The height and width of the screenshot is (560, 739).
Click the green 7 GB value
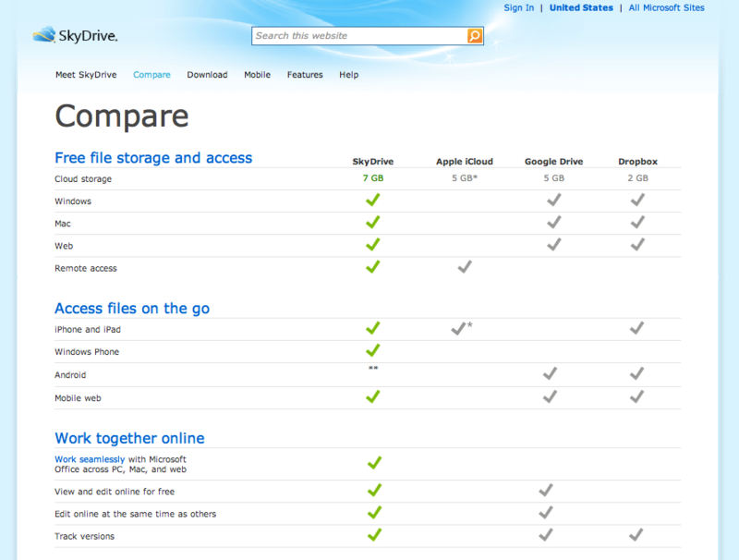click(373, 178)
